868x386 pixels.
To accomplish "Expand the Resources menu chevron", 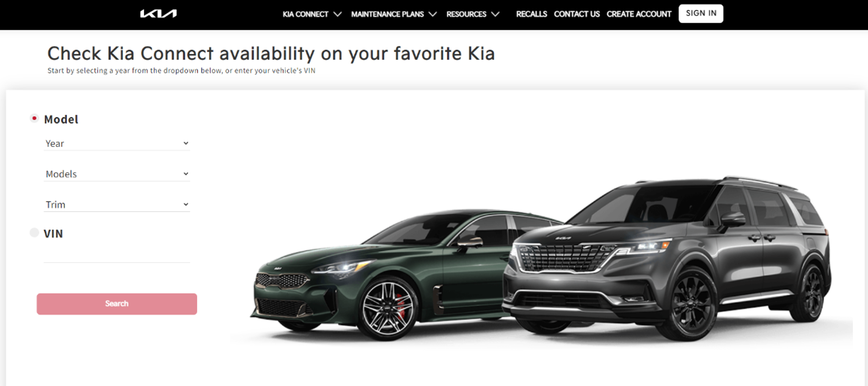I will (495, 14).
